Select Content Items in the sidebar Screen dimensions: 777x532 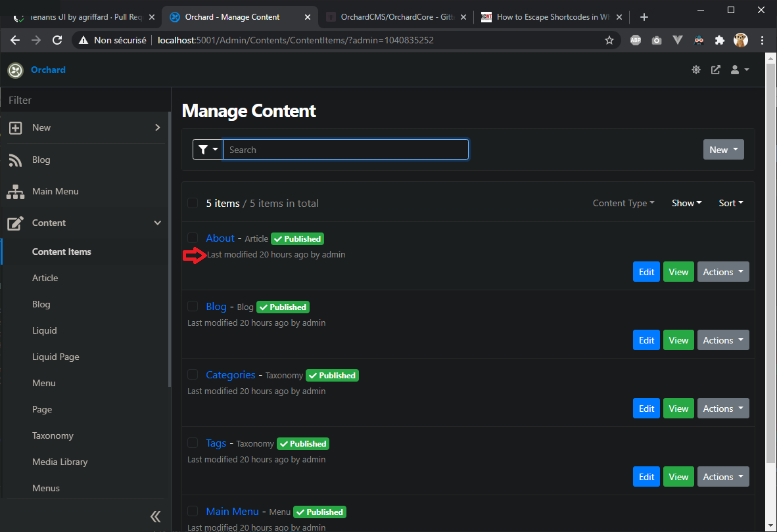pos(62,252)
